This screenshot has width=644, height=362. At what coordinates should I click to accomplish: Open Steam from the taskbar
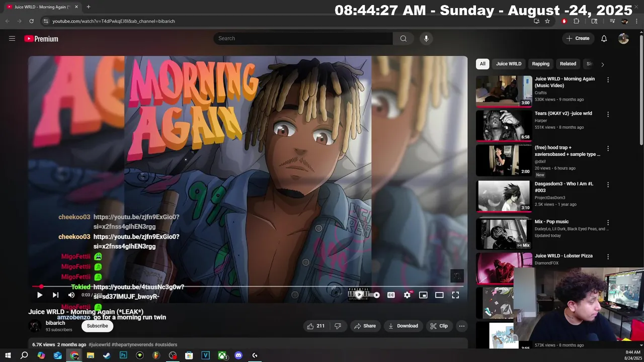(x=107, y=355)
